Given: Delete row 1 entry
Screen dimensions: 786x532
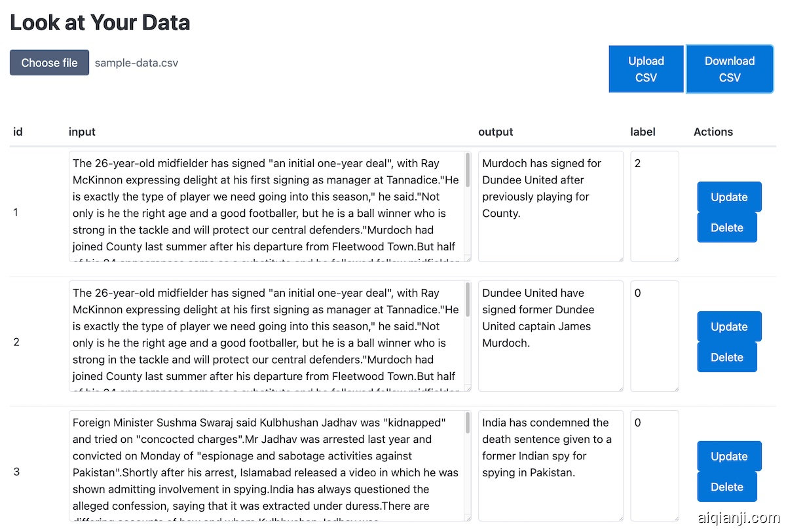Looking at the screenshot, I should (726, 227).
